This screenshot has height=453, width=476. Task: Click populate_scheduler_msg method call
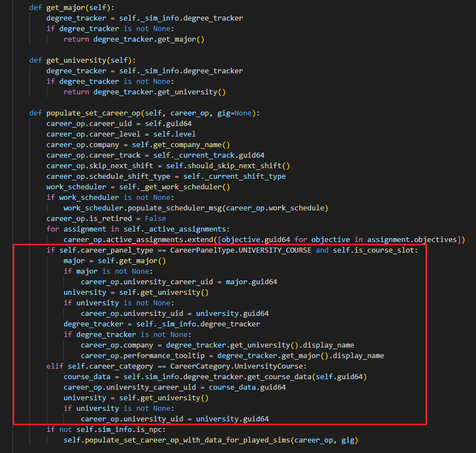pos(174,208)
